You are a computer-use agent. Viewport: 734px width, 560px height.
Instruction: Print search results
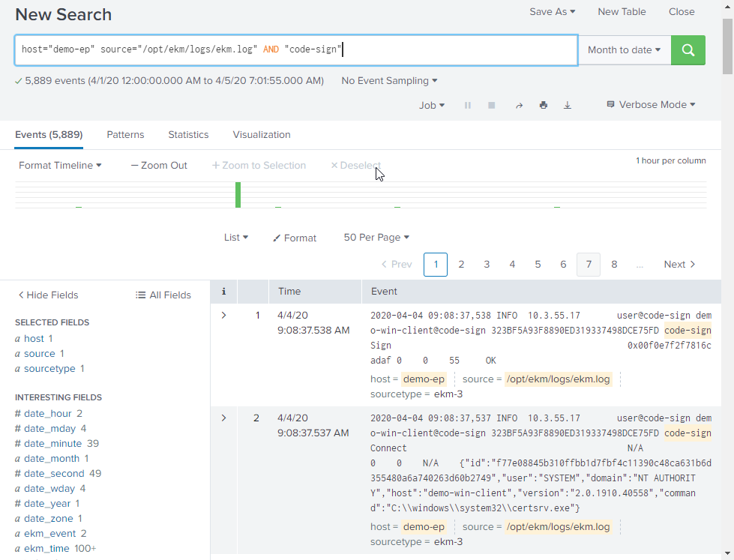(543, 106)
